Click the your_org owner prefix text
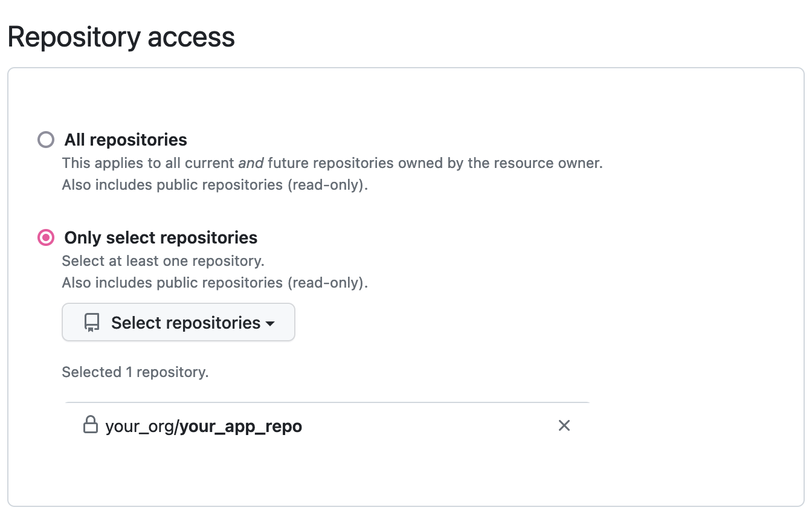The height and width of the screenshot is (516, 812). coord(140,427)
